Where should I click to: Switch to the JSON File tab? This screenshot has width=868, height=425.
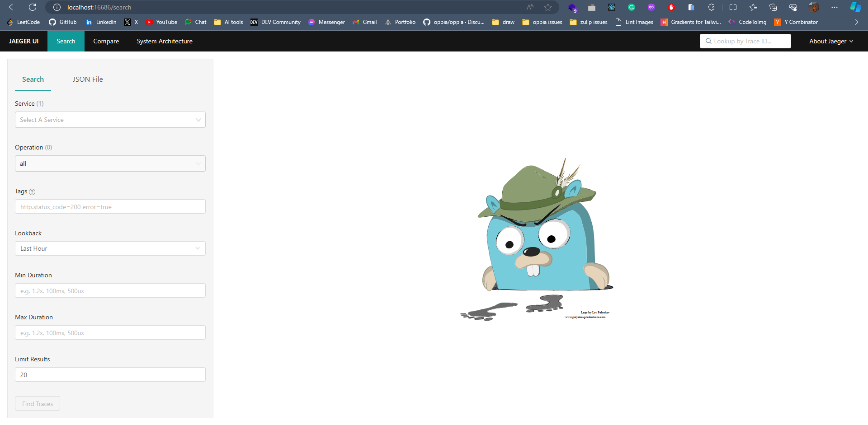[88, 79]
